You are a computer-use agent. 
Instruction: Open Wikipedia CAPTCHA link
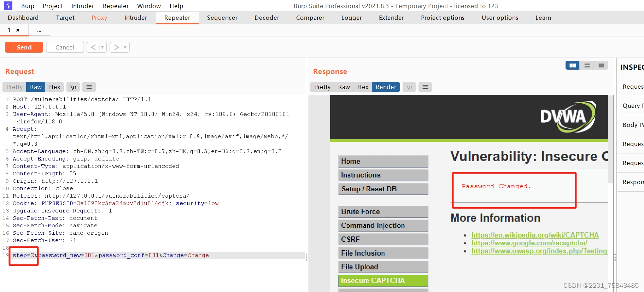[x=535, y=235]
